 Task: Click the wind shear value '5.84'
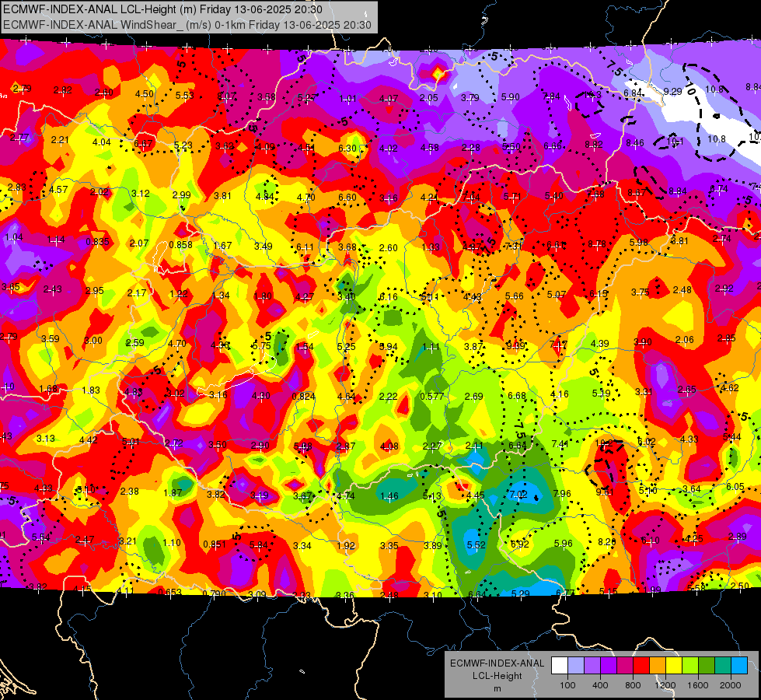258,545
